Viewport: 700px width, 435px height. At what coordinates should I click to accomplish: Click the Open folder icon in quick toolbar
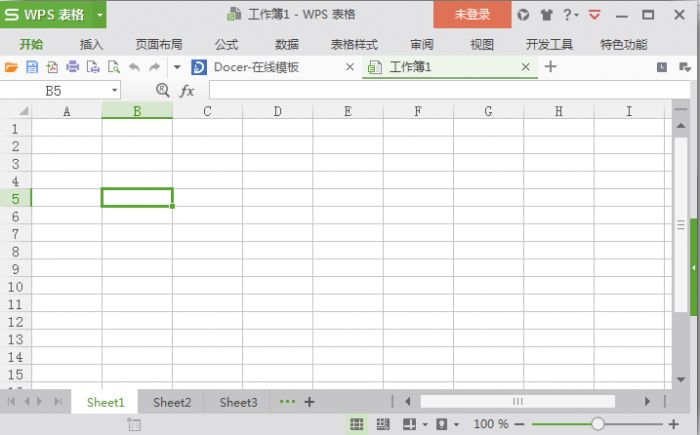[x=11, y=67]
